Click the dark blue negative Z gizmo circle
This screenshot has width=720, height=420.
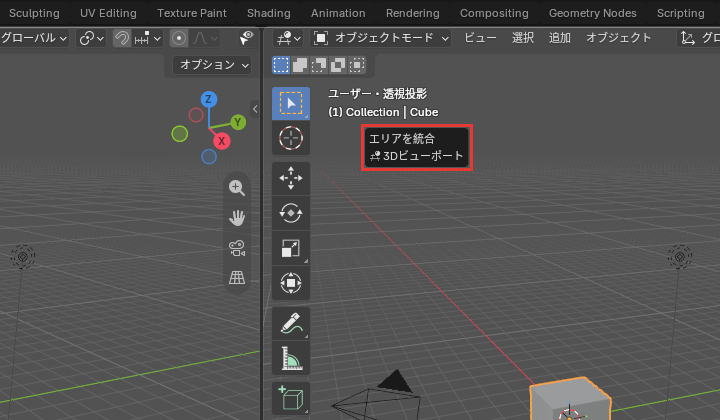[x=209, y=157]
